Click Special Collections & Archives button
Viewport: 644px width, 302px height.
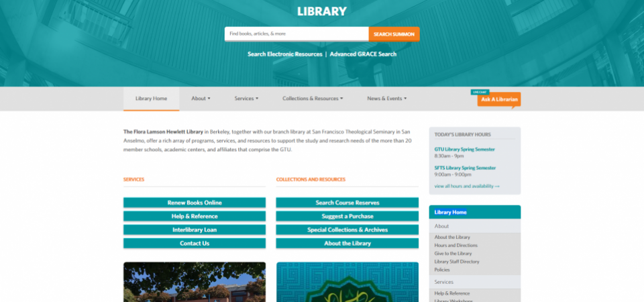(347, 230)
